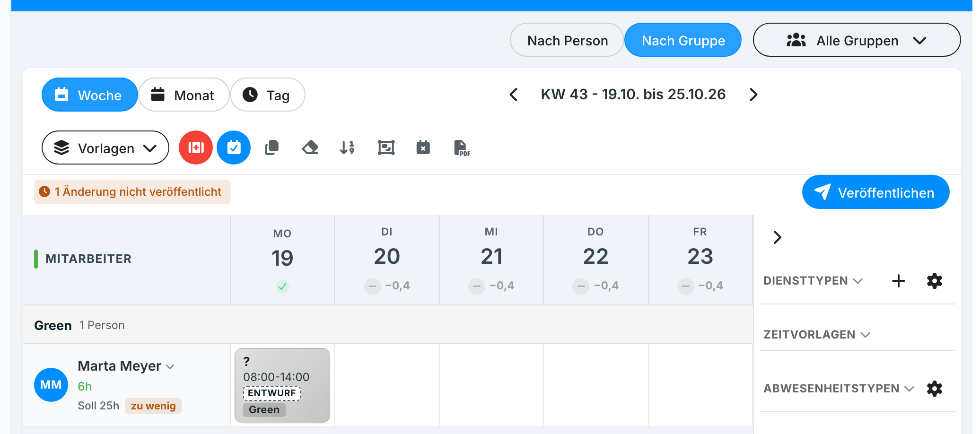Click the MM avatar of Marta Meyer
Screen dimensions: 980x434
(x=51, y=385)
